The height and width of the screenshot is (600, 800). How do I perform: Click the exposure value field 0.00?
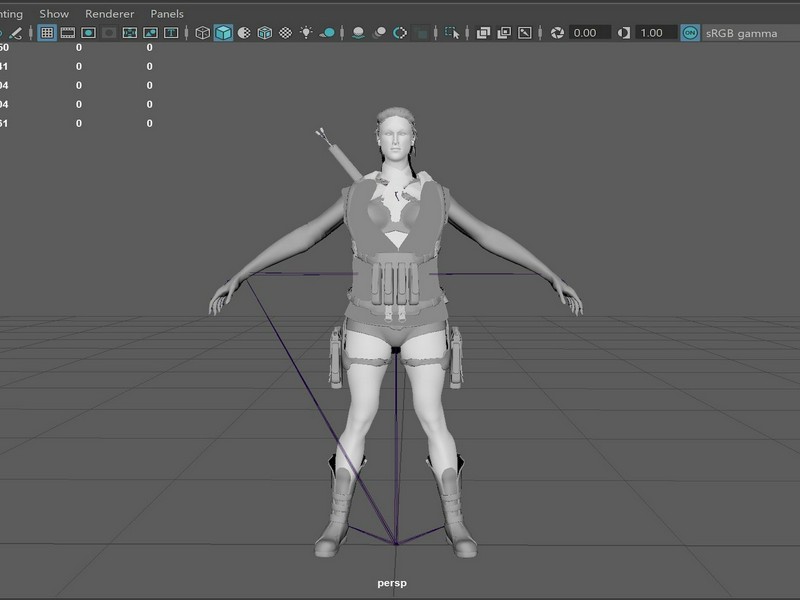[589, 33]
